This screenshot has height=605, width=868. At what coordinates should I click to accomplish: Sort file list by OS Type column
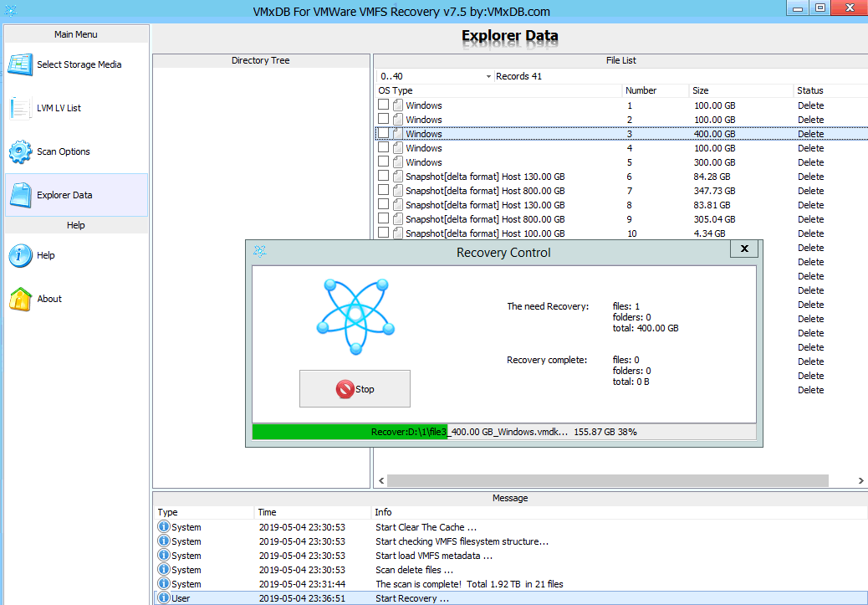tap(498, 90)
